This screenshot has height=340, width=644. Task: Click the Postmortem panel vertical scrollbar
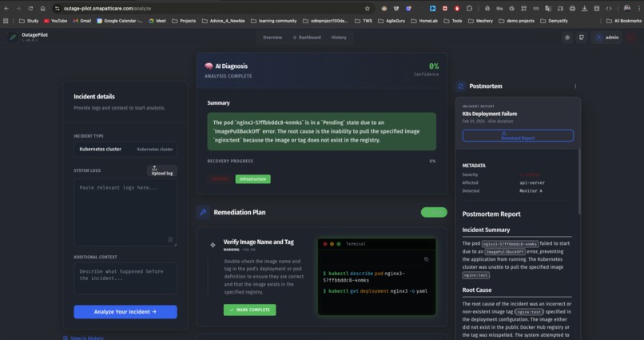[x=579, y=181]
